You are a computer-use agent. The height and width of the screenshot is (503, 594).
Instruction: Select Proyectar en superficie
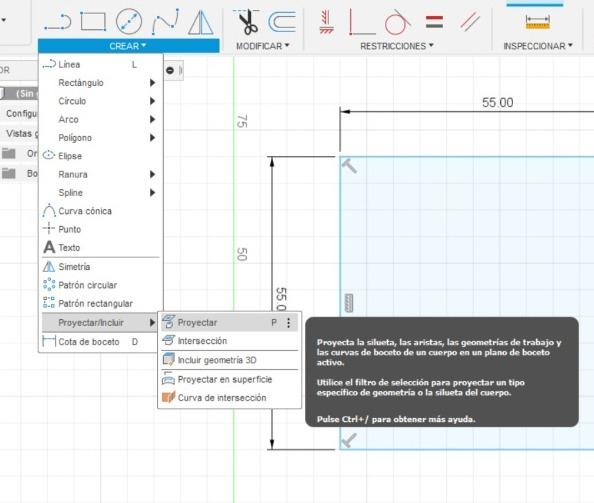tap(230, 379)
